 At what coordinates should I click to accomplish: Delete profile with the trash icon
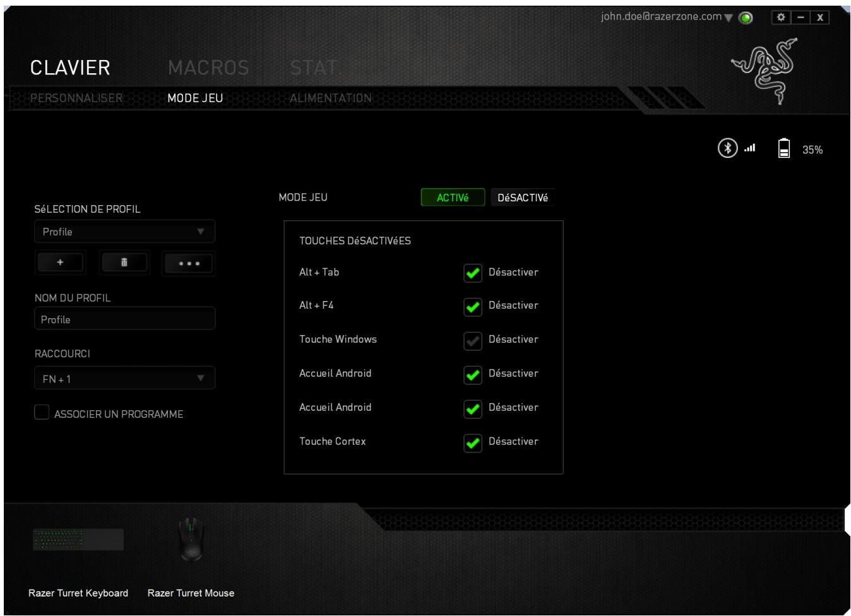pos(124,263)
